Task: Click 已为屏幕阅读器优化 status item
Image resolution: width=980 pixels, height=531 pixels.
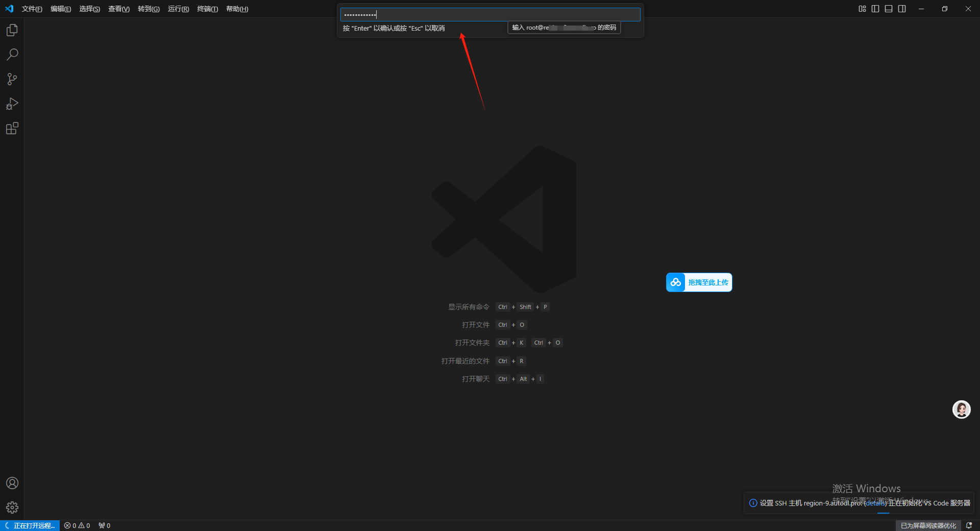Action: [x=928, y=525]
